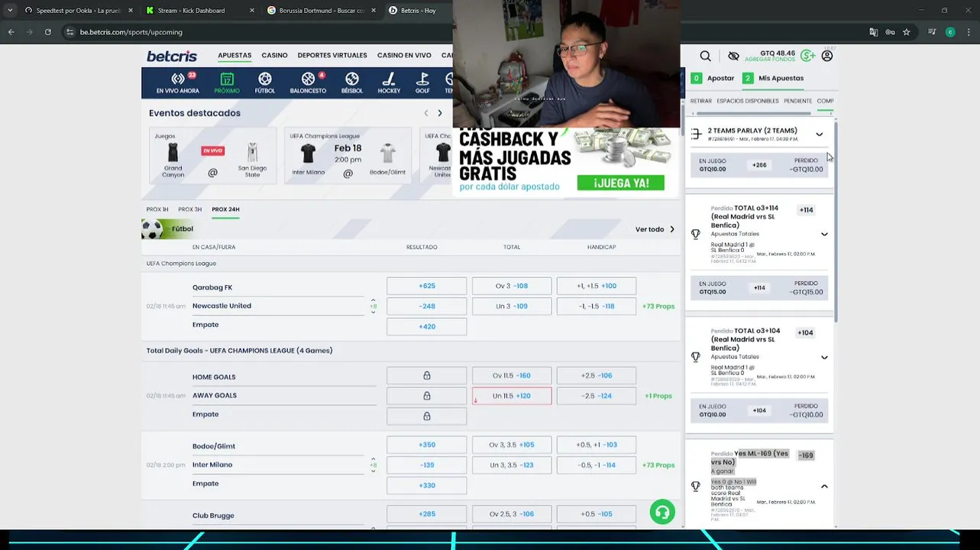The width and height of the screenshot is (980, 550).
Task: Click the locked AWAY GOALS result cell
Action: (x=426, y=396)
